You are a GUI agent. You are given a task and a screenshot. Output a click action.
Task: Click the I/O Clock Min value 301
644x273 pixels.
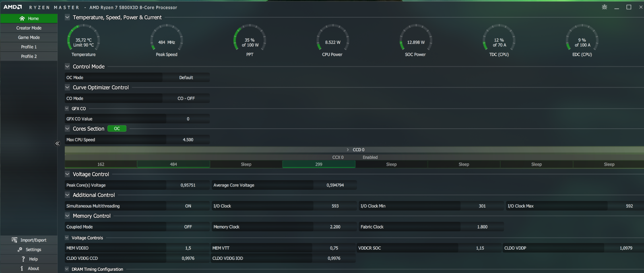[482, 206]
